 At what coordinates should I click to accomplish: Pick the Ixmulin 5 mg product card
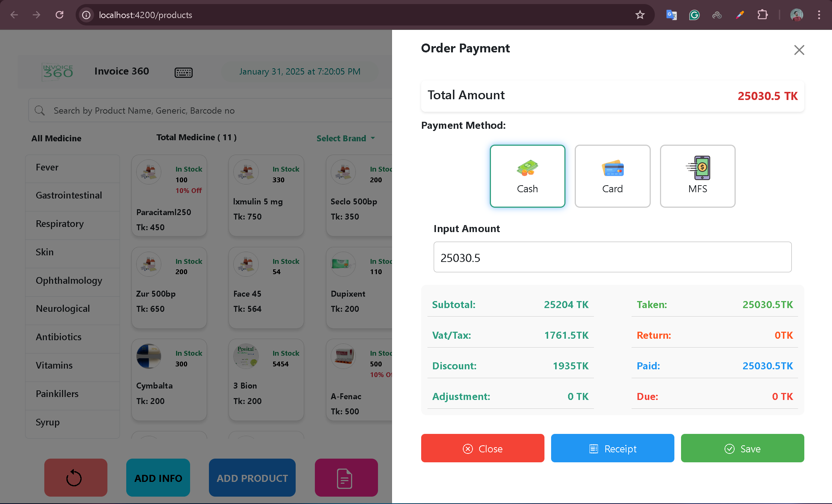tap(266, 196)
